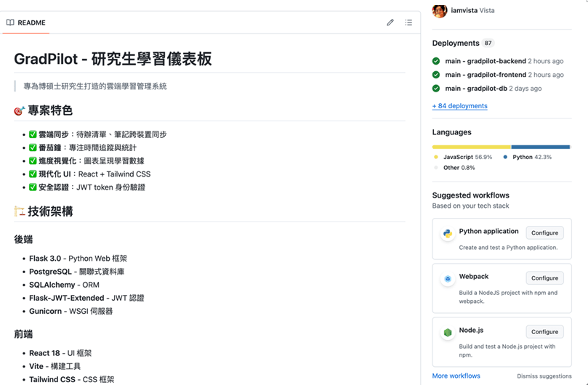The height and width of the screenshot is (385, 588).
Task: Open the main - gradpilot-backend deployment
Action: [x=486, y=61]
